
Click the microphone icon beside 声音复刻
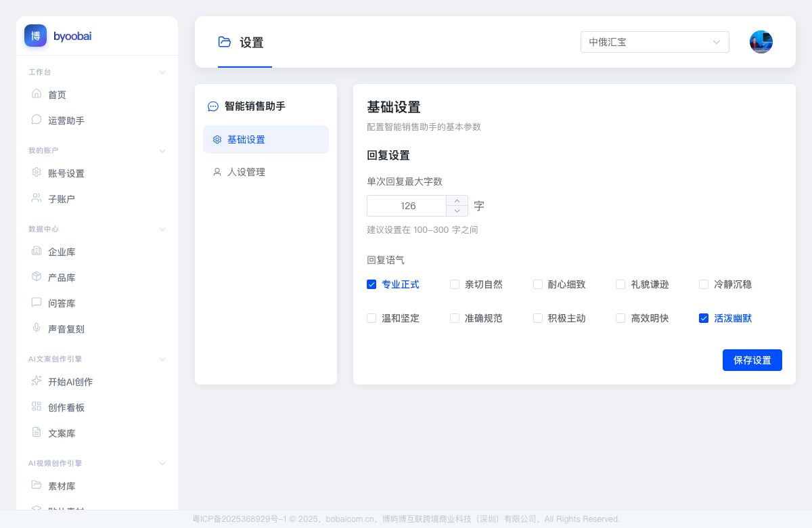[x=37, y=328]
